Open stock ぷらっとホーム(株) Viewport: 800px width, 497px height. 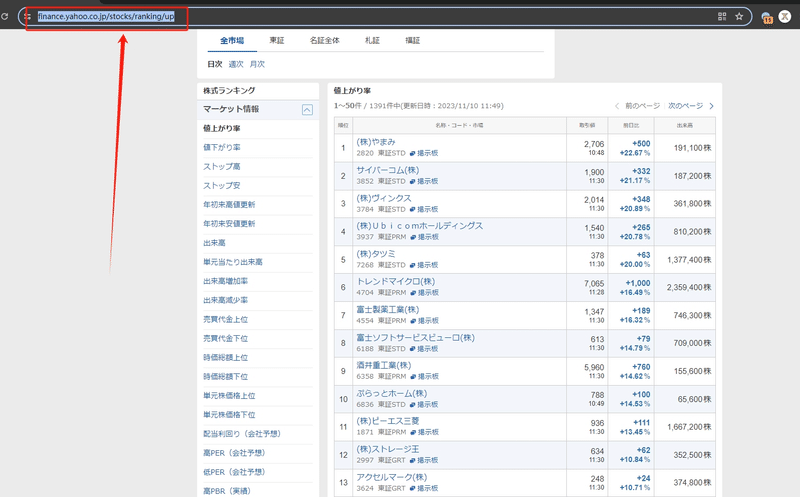(x=391, y=393)
